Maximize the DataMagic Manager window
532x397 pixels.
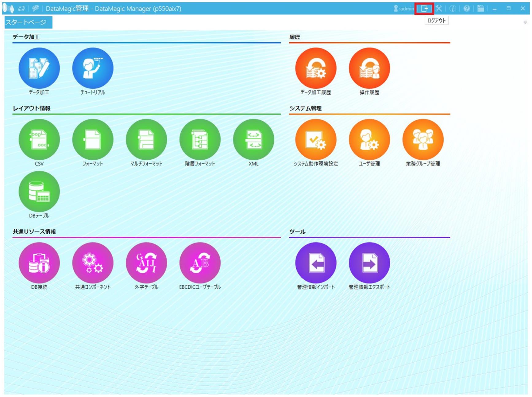[x=509, y=9]
